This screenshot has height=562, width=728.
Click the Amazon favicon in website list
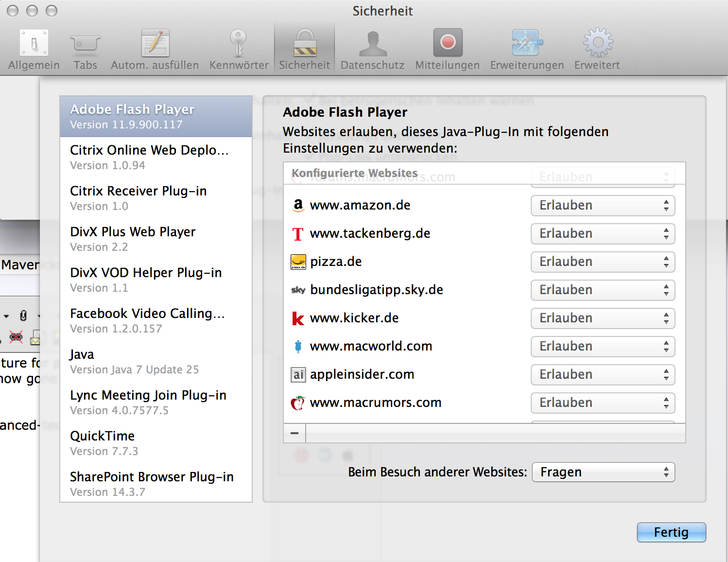[298, 205]
